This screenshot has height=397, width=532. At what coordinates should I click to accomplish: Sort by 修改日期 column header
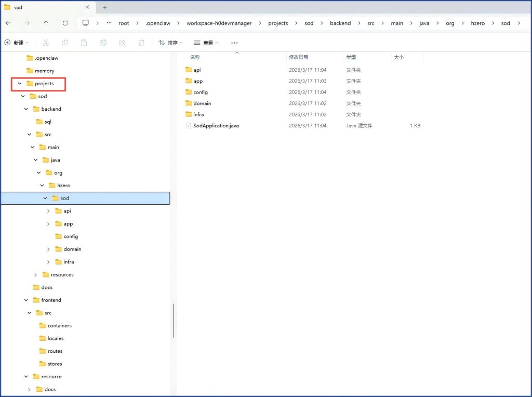[299, 57]
